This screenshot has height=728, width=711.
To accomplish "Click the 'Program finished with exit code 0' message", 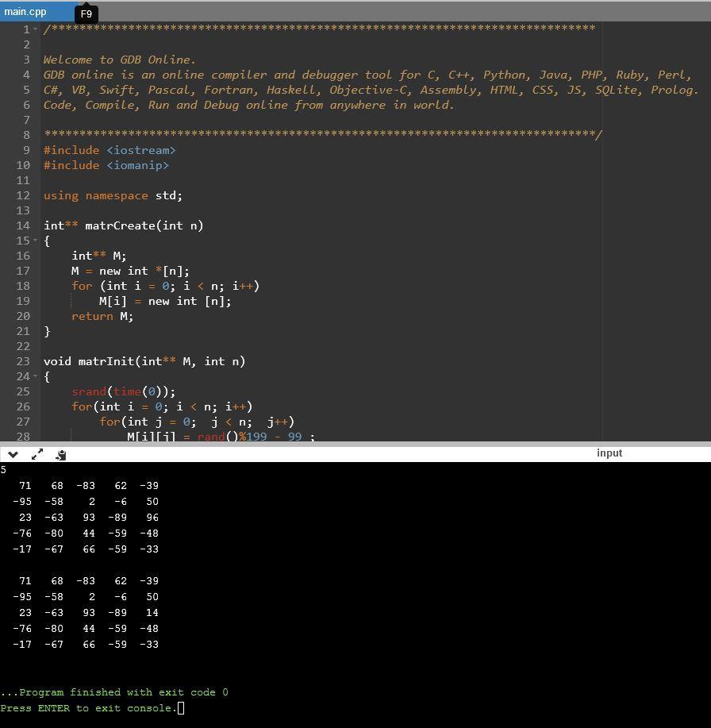I will [115, 692].
